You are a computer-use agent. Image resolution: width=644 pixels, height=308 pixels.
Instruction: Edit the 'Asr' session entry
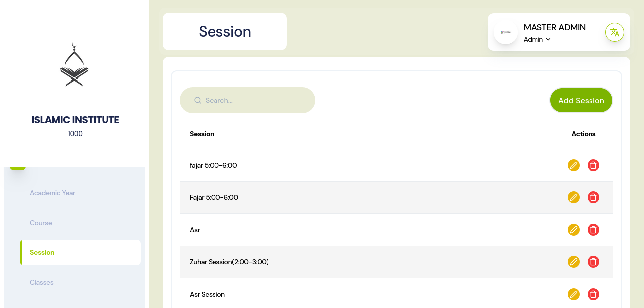(x=573, y=230)
